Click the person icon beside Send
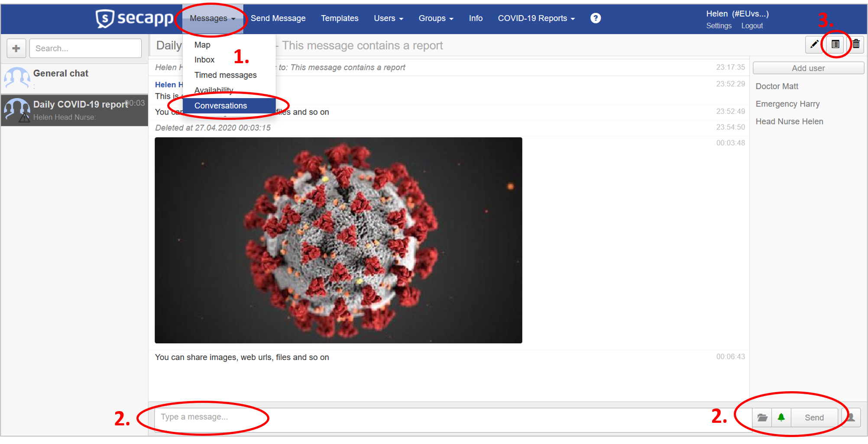 coord(851,418)
